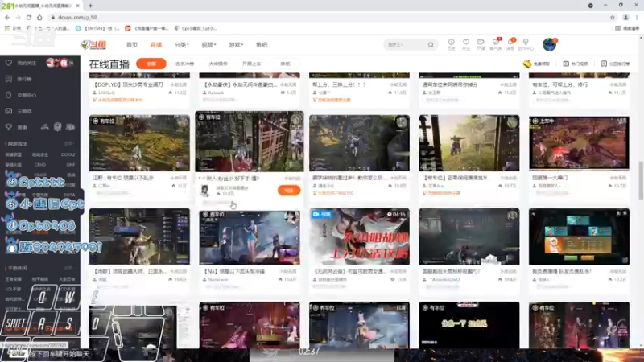Expand the 分类 dropdown in nav

pos(182,45)
